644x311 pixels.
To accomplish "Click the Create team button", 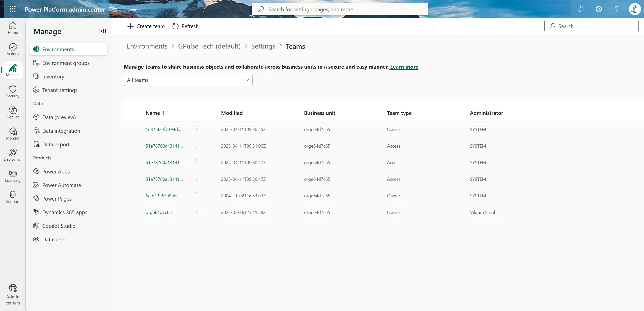I will click(x=146, y=26).
